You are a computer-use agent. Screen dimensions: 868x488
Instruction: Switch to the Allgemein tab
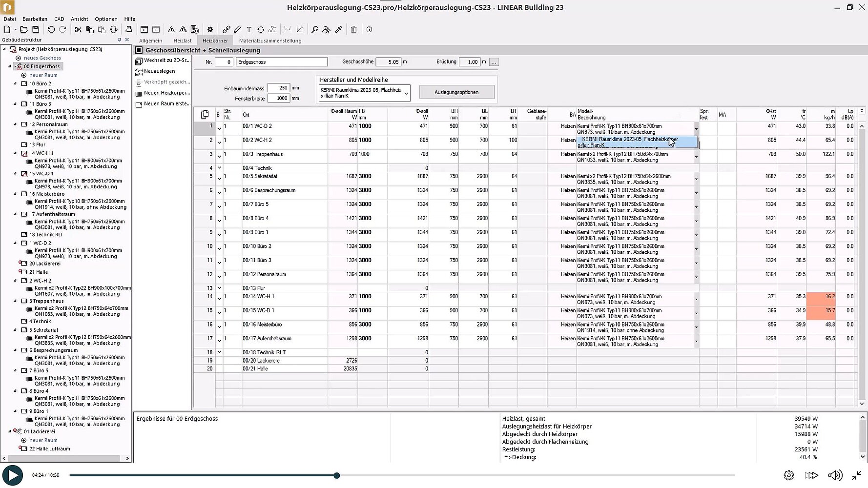(x=150, y=41)
